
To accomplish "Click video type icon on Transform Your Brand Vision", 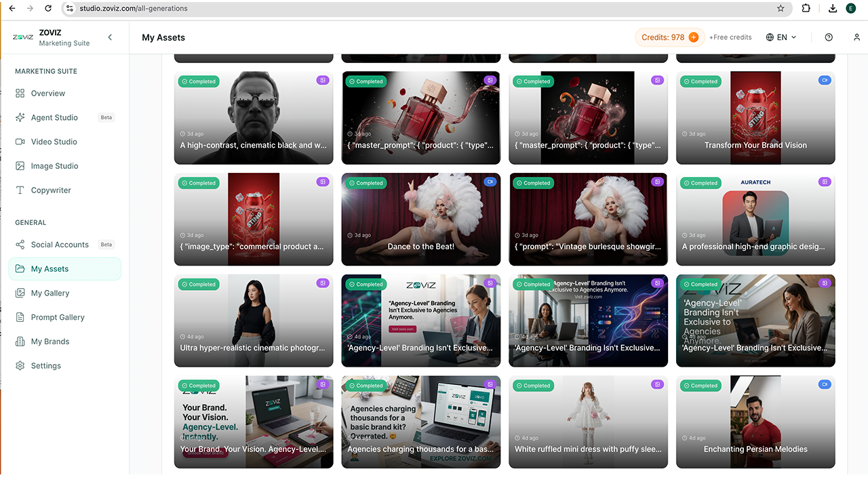I will [825, 81].
